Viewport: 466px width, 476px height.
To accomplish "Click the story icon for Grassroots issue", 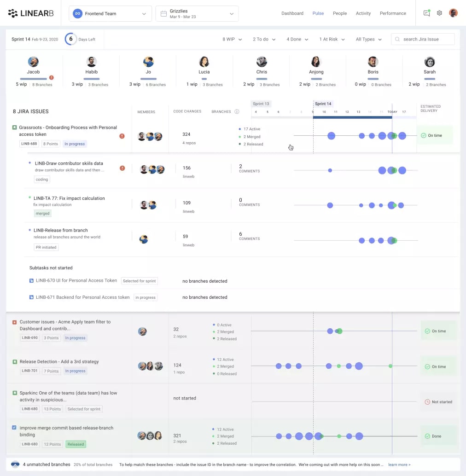I will pos(14,127).
